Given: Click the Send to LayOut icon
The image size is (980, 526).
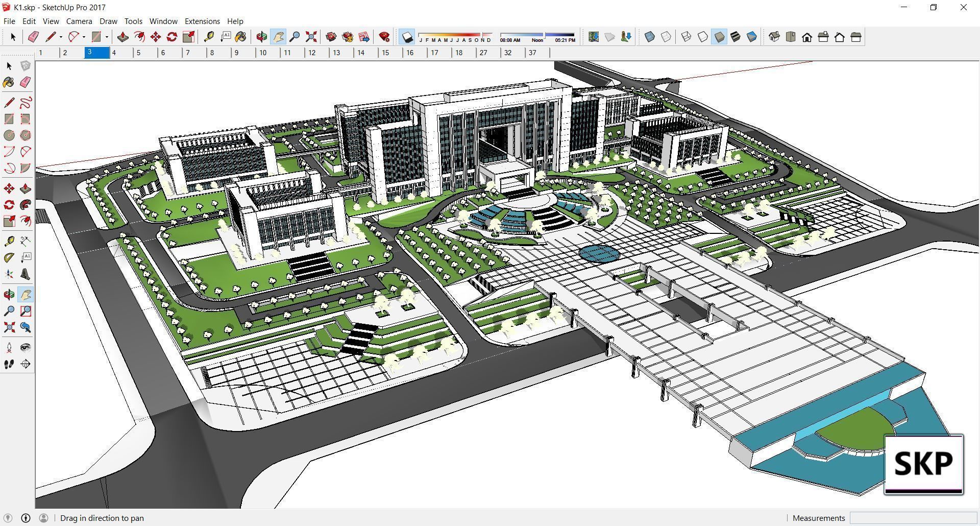Looking at the screenshot, I should point(364,37).
